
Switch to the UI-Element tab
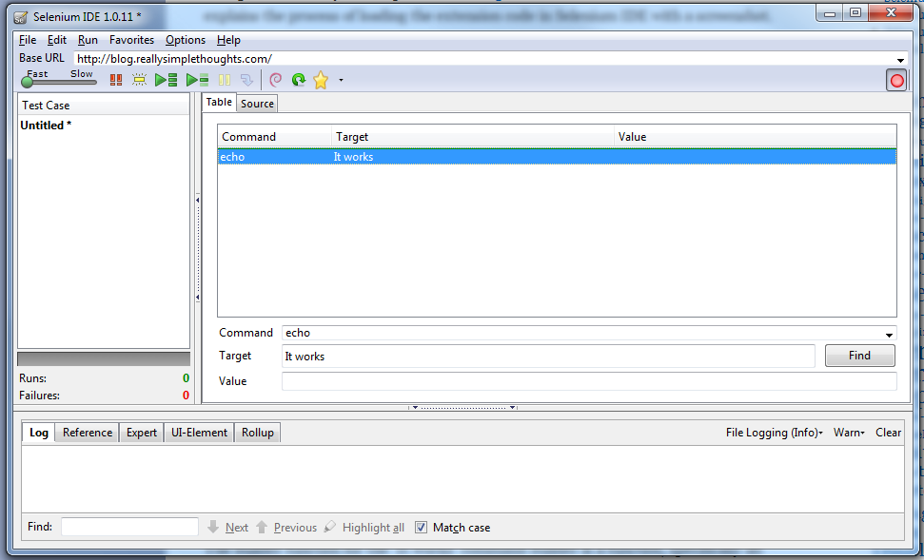[199, 433]
